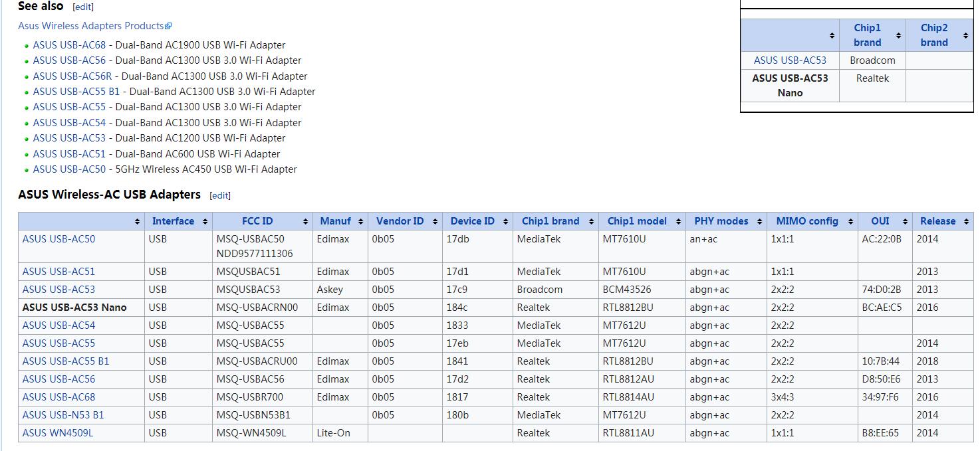Open ASUS USB-AC51 link in See also list
Screen dimensions: 980x451
69,154
